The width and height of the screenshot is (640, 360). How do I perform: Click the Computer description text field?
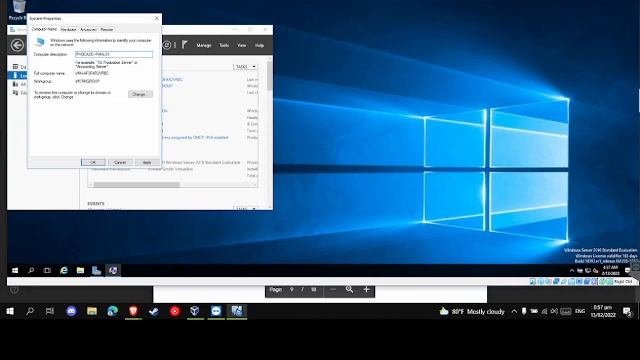click(114, 54)
